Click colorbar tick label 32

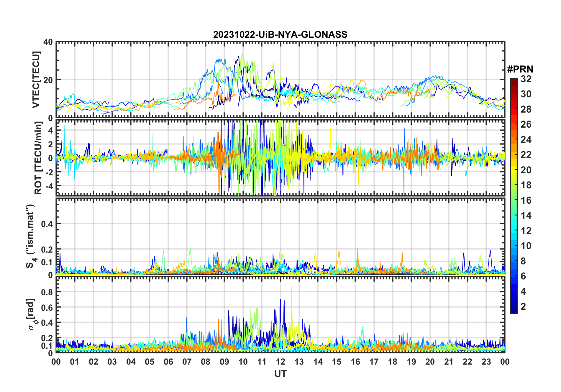pos(526,79)
